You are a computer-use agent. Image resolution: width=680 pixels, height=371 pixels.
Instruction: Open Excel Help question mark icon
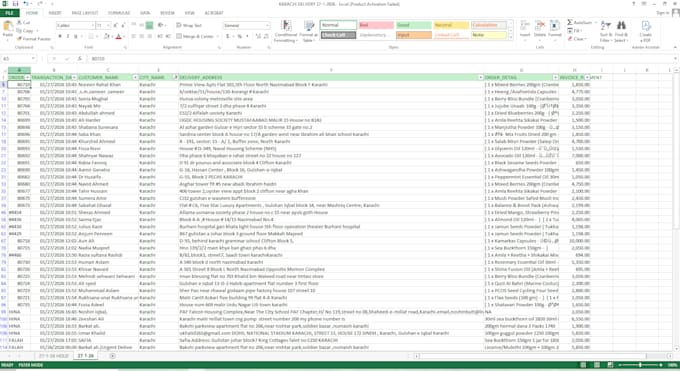pos(634,4)
